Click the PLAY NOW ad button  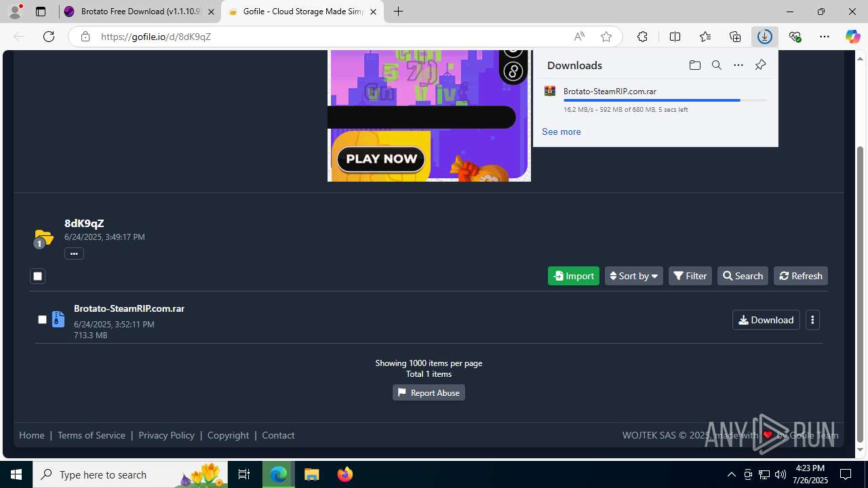click(381, 159)
